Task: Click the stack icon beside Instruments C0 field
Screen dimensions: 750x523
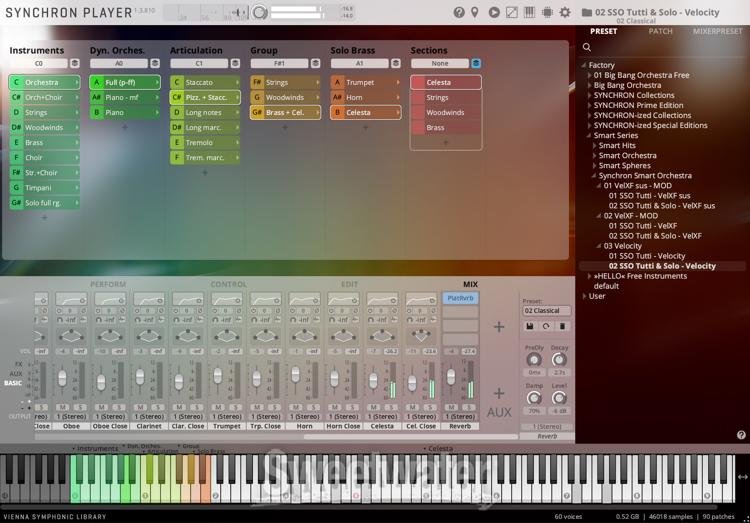Action: pos(75,63)
